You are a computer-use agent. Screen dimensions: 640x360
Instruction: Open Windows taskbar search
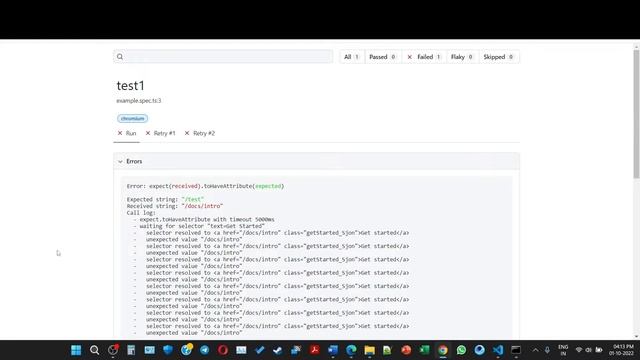coord(94,350)
